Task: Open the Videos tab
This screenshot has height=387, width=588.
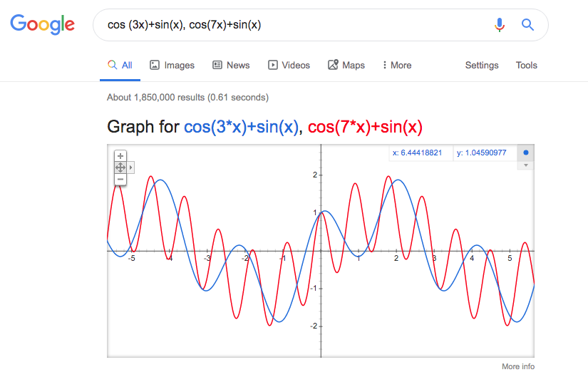Action: [x=289, y=66]
